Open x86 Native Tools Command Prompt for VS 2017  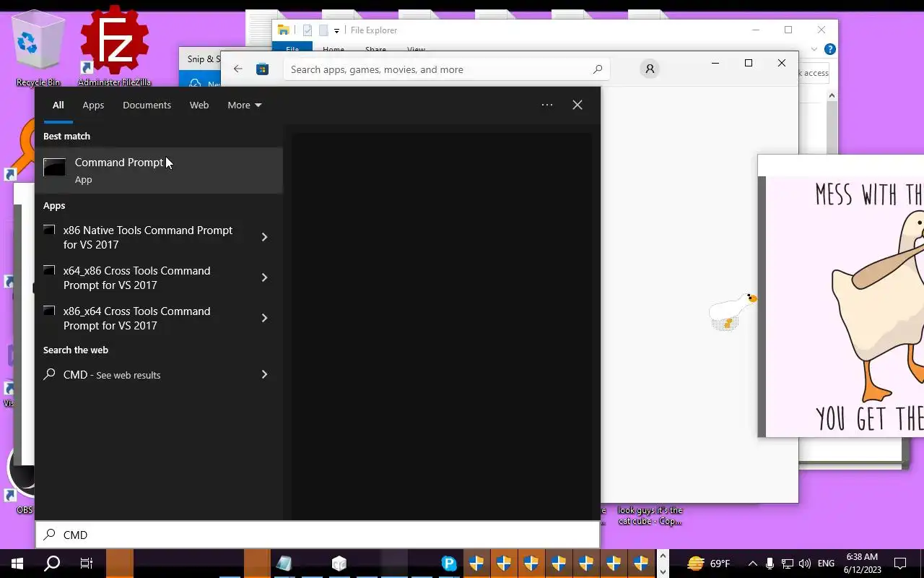148,237
